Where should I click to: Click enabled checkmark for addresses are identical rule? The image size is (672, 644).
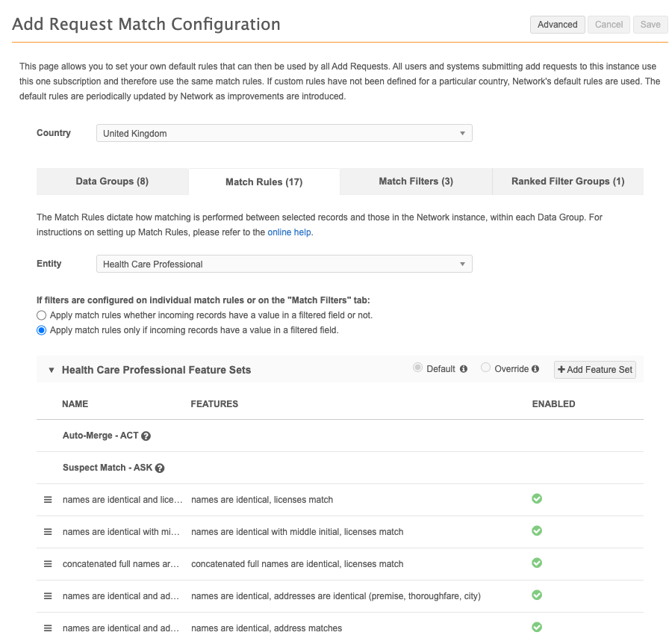point(536,595)
